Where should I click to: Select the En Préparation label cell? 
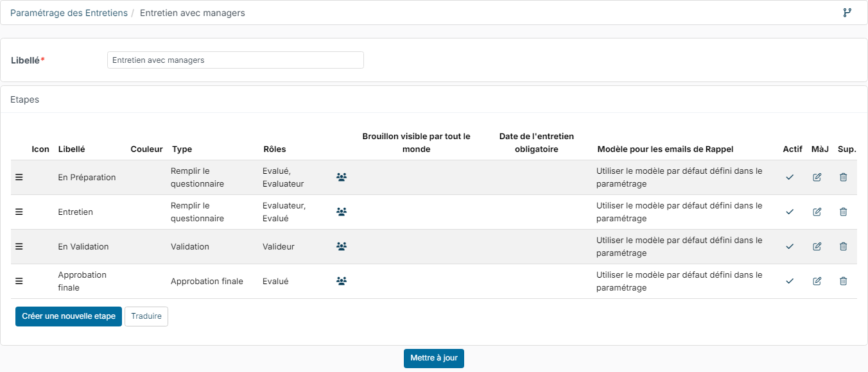(x=87, y=177)
